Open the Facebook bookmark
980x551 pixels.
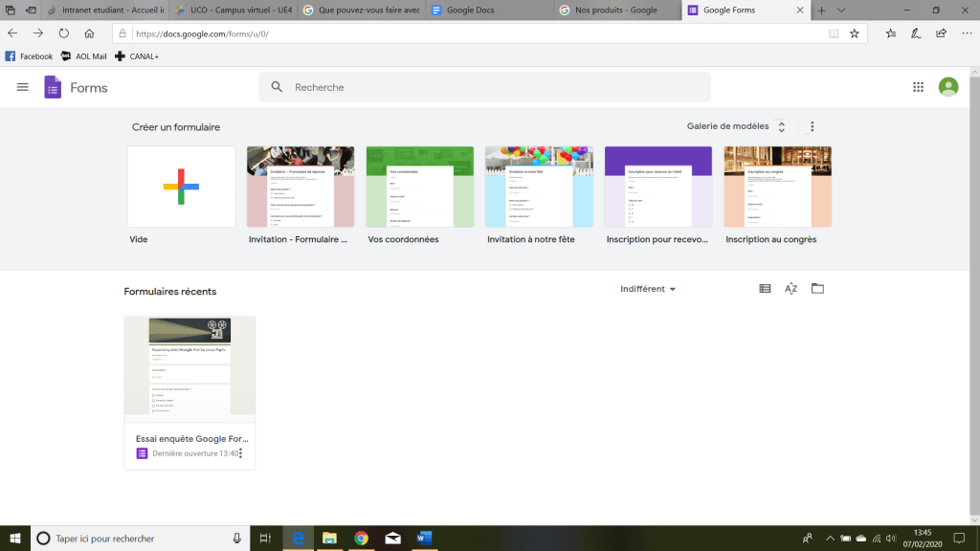click(29, 56)
